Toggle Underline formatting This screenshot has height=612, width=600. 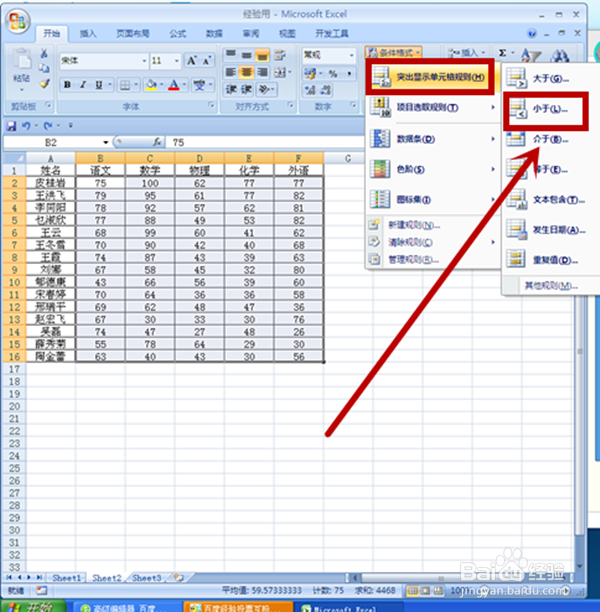tap(99, 85)
